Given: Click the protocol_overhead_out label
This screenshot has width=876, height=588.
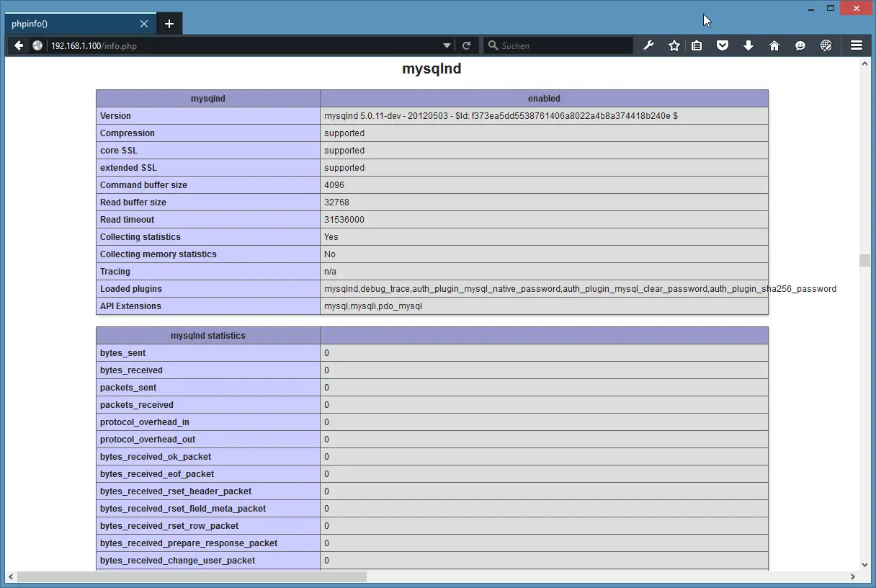Looking at the screenshot, I should coord(148,440).
